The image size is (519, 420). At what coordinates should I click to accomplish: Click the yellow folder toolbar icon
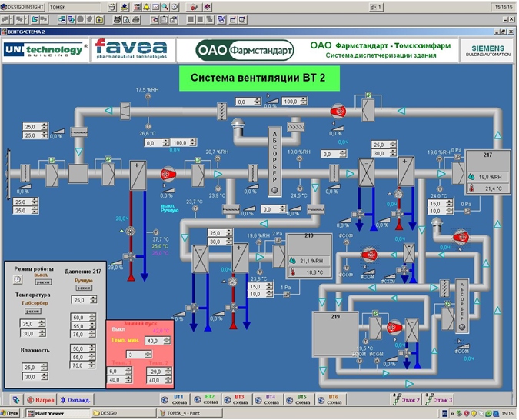99,19
